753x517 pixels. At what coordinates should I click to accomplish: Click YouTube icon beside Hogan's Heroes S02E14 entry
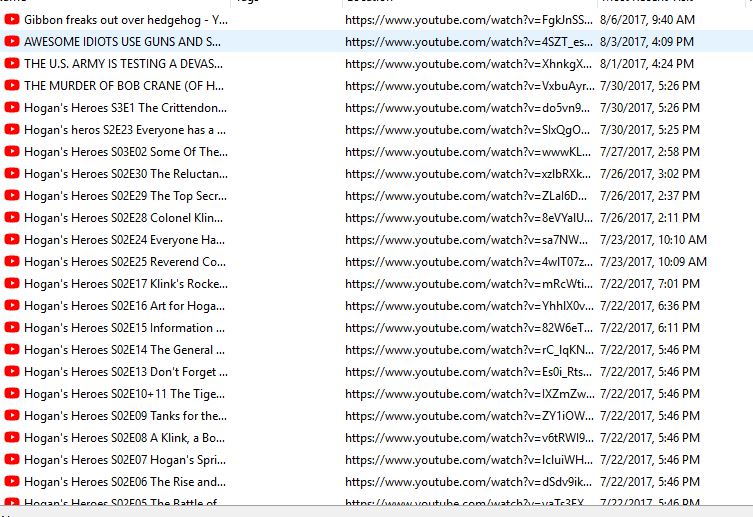[12, 349]
